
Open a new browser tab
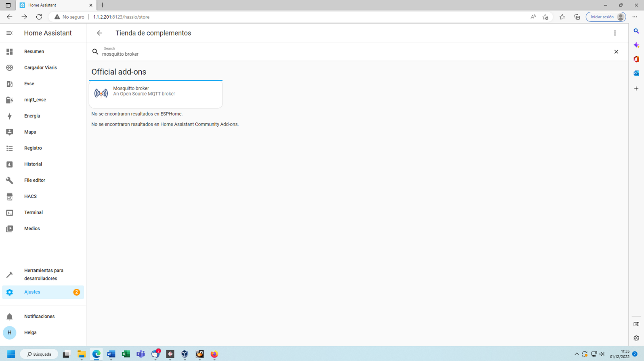pyautogui.click(x=102, y=5)
